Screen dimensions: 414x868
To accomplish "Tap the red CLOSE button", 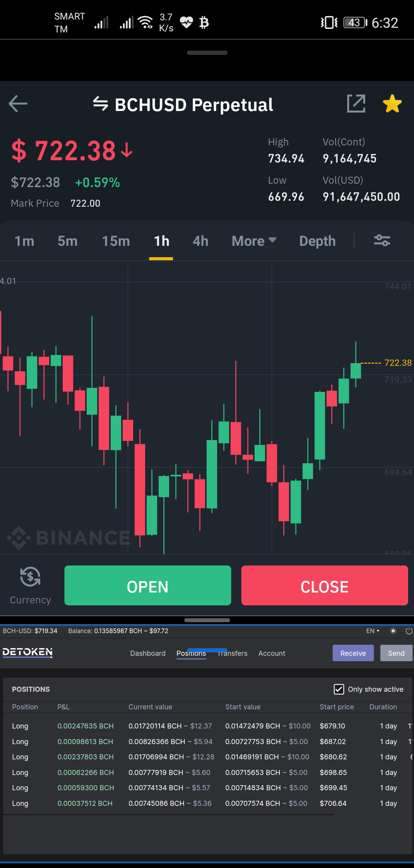I will pos(325,585).
